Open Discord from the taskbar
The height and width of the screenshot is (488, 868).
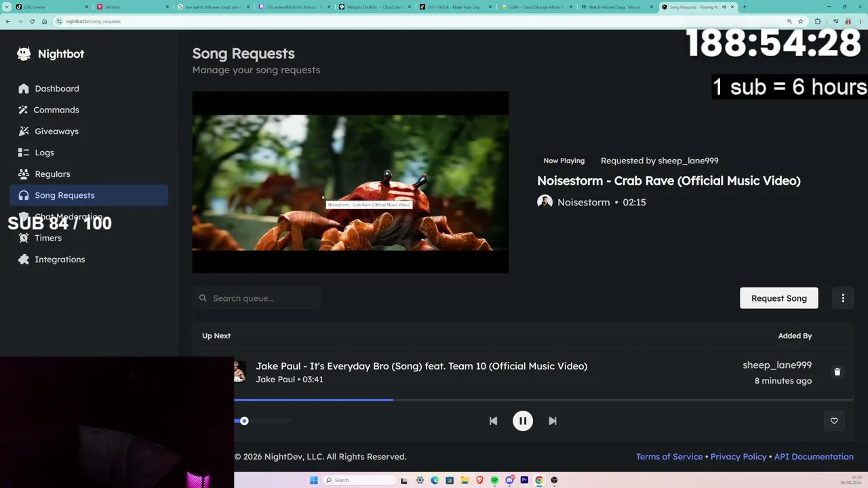tap(509, 481)
